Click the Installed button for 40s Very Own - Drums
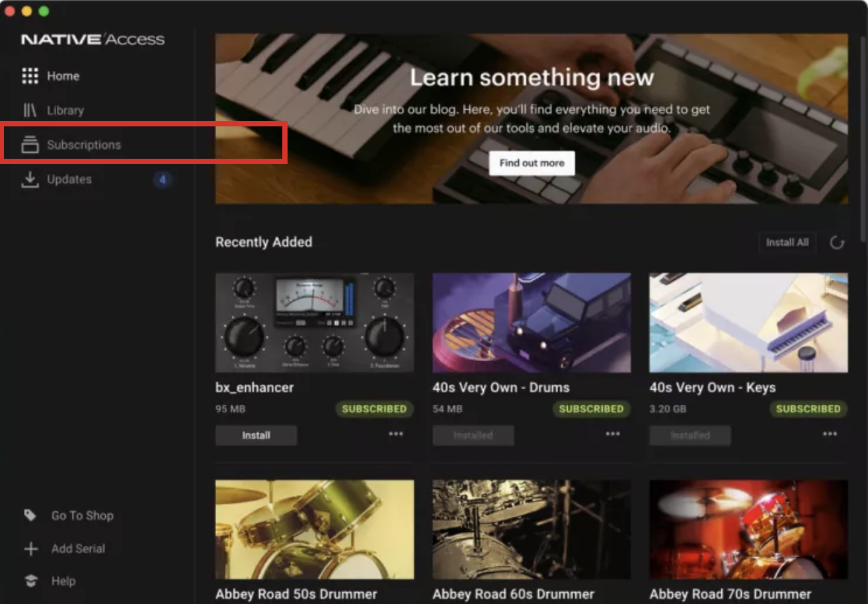 [473, 435]
